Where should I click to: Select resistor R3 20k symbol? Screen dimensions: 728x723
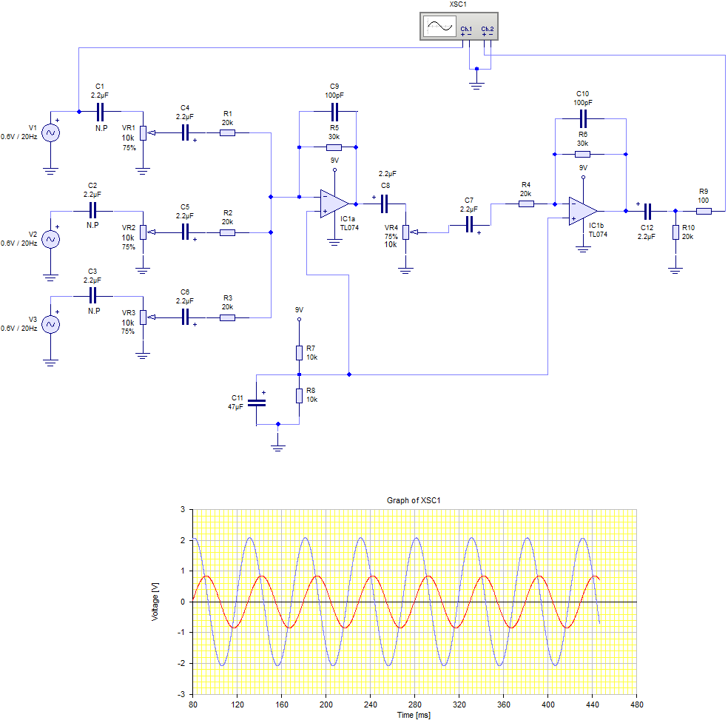point(228,317)
